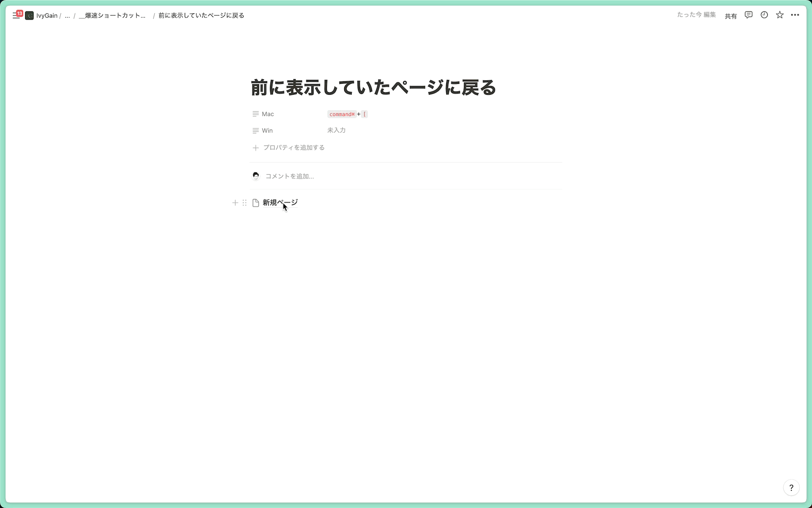Click the コメントを追加 comment field

click(289, 176)
